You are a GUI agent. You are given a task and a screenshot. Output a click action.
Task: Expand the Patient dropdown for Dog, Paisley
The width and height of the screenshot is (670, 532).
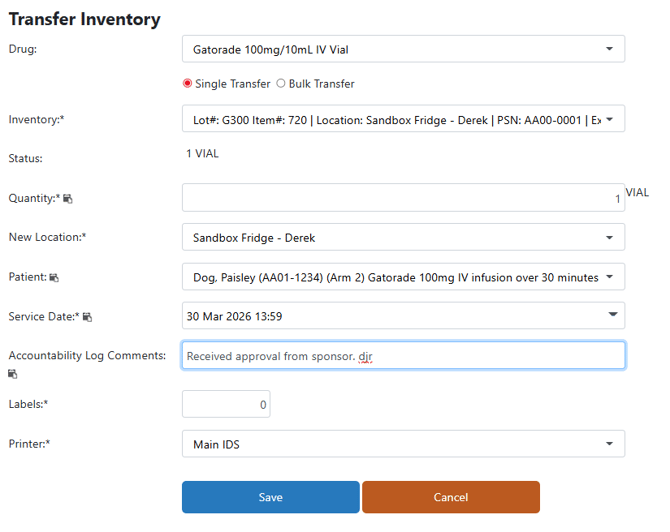[403, 277]
